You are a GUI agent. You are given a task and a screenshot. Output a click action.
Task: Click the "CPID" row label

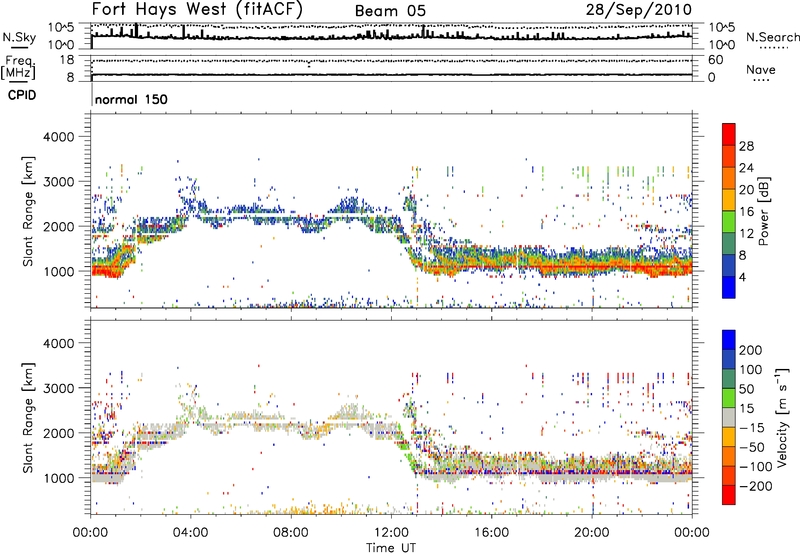[22, 95]
